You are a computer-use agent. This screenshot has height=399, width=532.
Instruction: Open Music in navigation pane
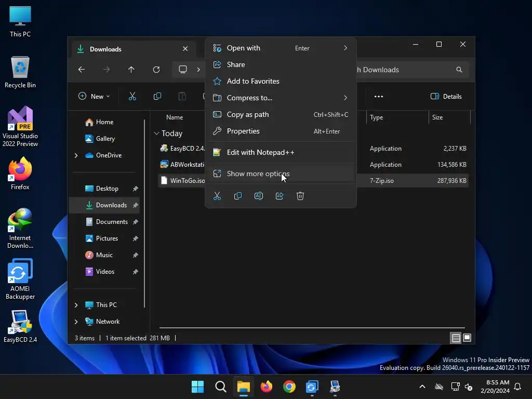(104, 255)
